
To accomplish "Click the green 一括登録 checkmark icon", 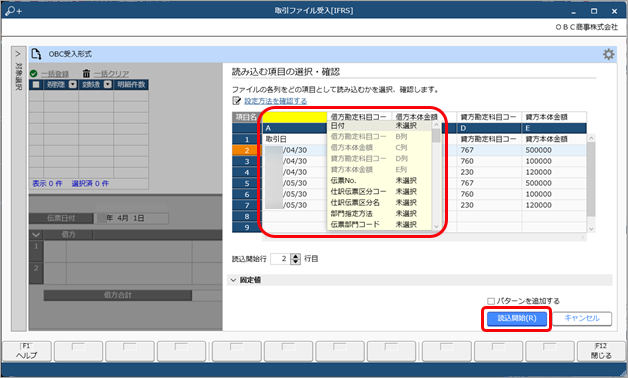I will [x=34, y=74].
